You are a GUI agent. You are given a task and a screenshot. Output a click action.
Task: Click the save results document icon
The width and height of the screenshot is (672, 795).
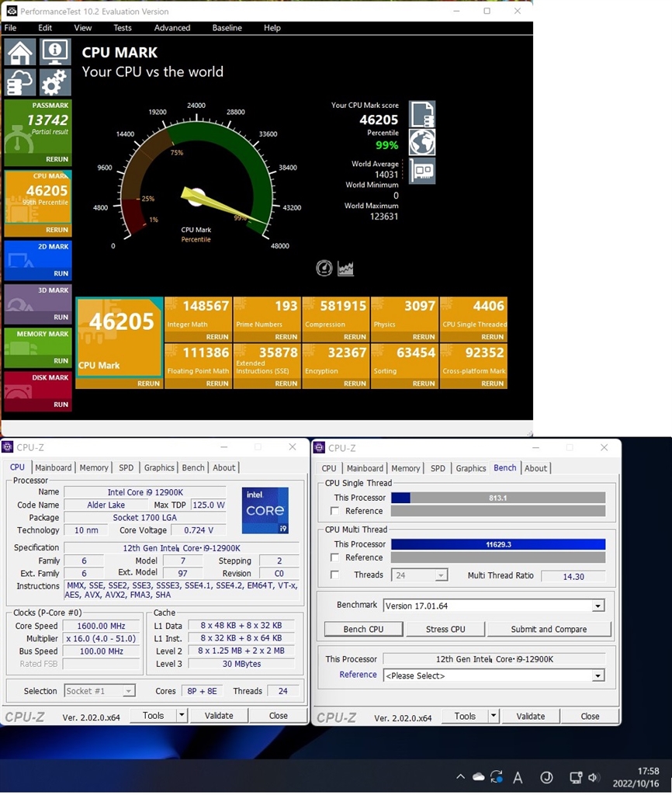click(x=421, y=114)
